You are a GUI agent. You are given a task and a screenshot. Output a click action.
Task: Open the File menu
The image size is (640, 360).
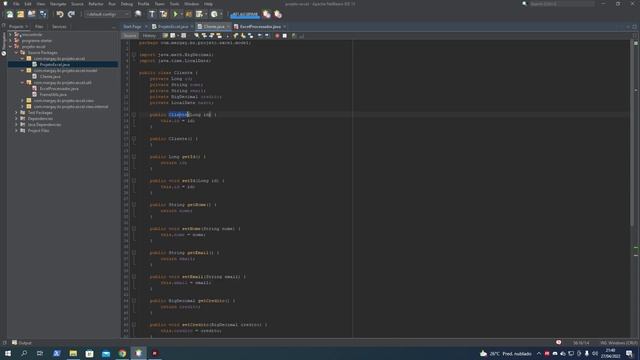click(16, 4)
